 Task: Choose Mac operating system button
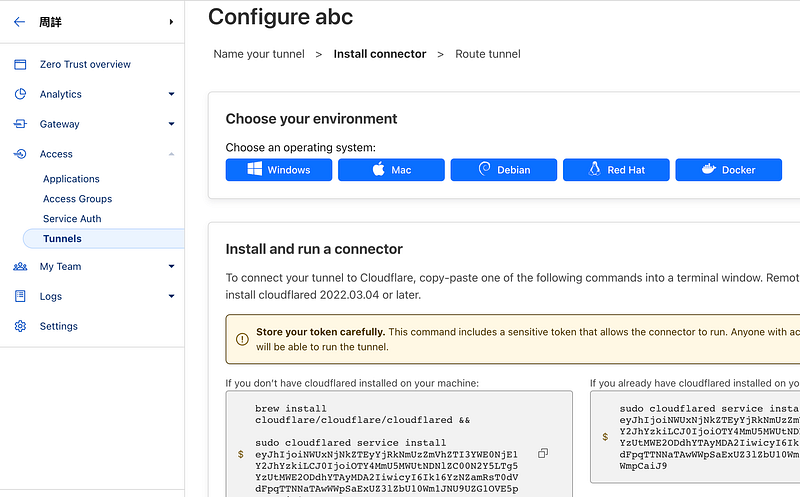click(391, 170)
